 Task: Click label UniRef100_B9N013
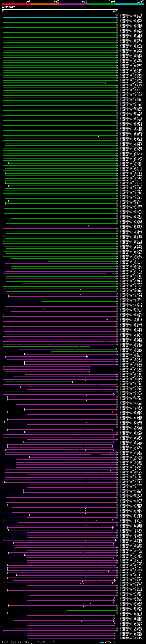click(x=131, y=42)
